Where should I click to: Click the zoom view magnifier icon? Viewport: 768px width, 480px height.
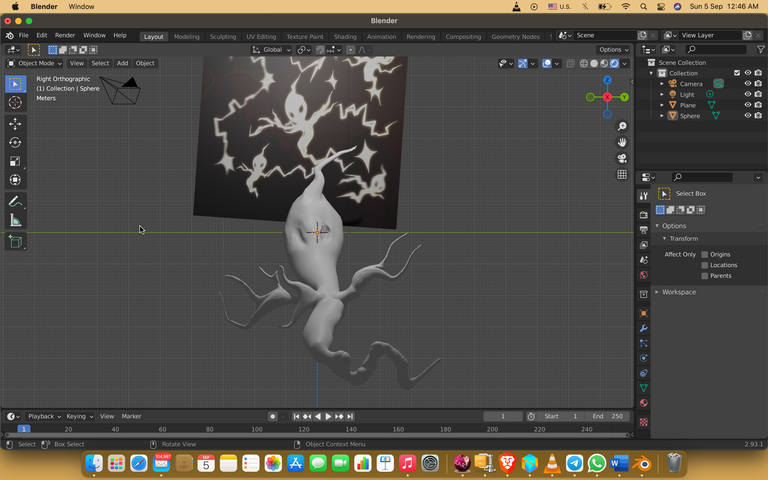[x=622, y=126]
